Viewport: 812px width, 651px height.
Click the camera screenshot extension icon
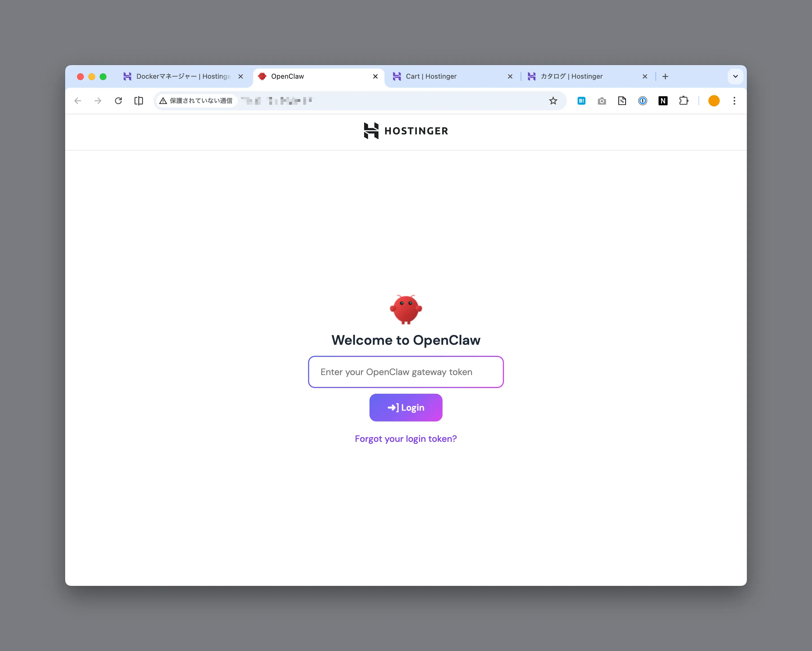pos(601,100)
